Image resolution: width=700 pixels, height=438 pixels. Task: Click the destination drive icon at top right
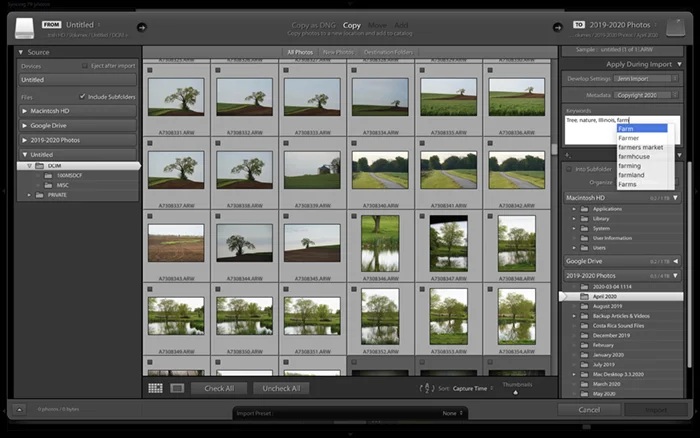pos(675,28)
